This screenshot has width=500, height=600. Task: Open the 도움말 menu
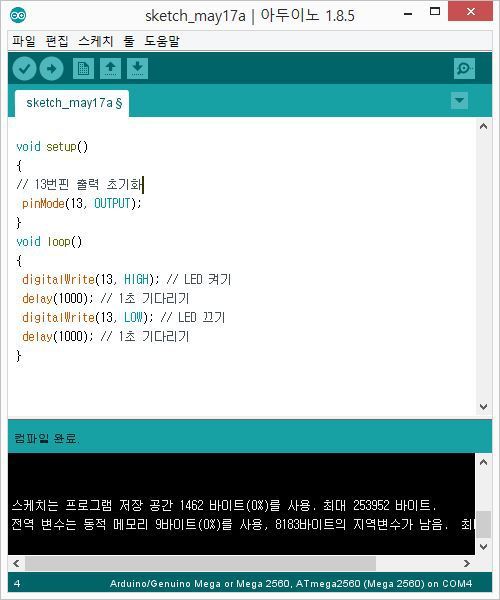tap(161, 41)
